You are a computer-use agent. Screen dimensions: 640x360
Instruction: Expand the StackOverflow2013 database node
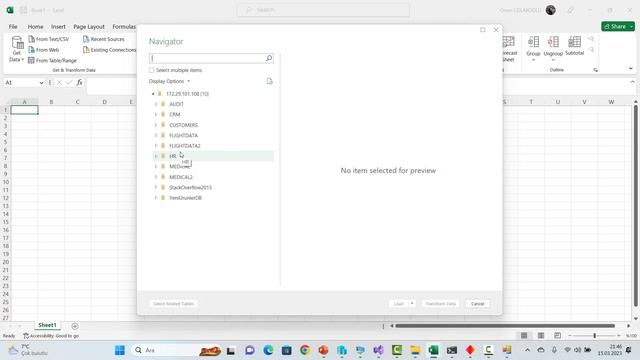pos(156,187)
